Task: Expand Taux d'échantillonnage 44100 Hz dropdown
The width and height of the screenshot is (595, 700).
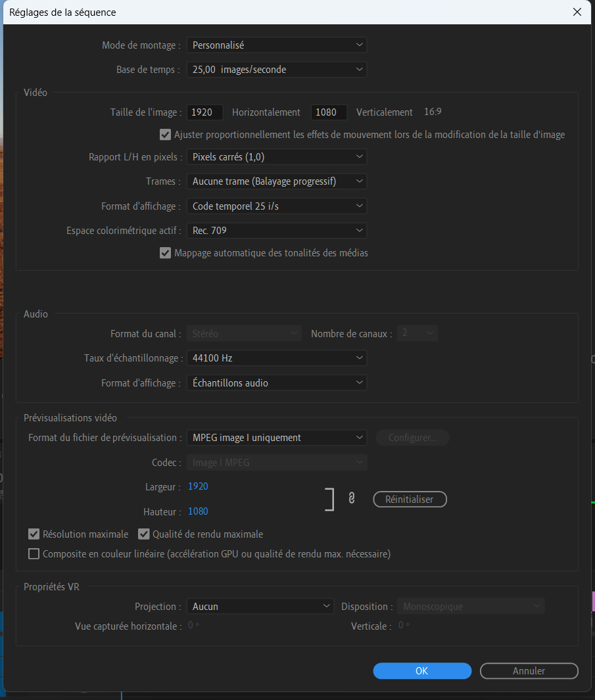Action: point(277,358)
